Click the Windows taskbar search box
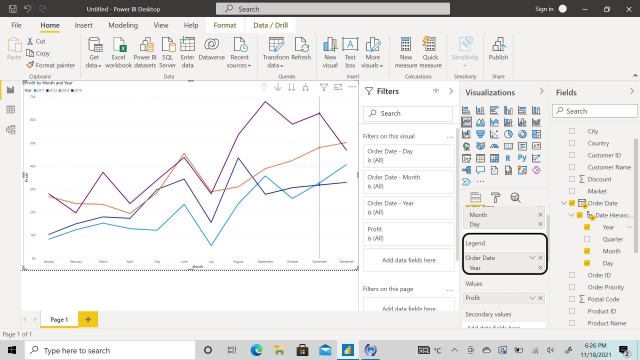Screen dimensions: 640x360 point(110,350)
